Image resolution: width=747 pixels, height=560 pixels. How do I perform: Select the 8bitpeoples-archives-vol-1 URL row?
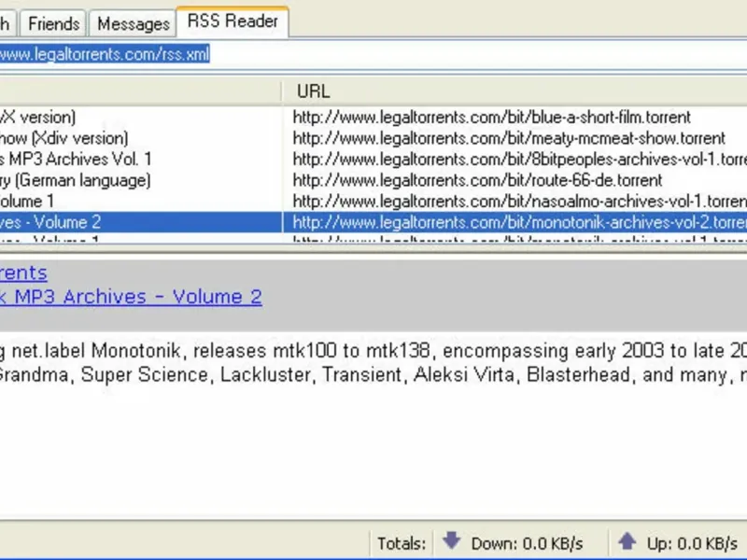point(519,159)
